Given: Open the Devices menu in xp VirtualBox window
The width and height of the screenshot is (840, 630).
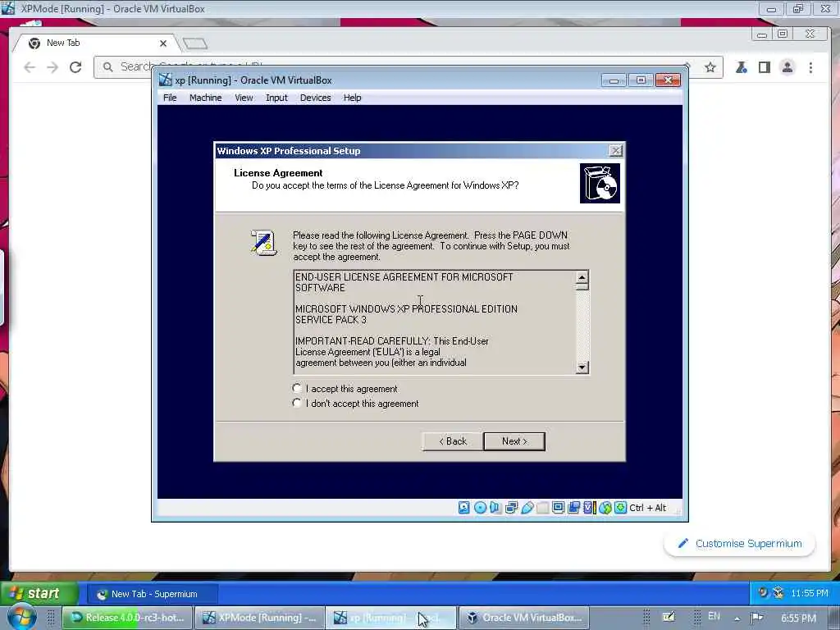Looking at the screenshot, I should (x=315, y=98).
